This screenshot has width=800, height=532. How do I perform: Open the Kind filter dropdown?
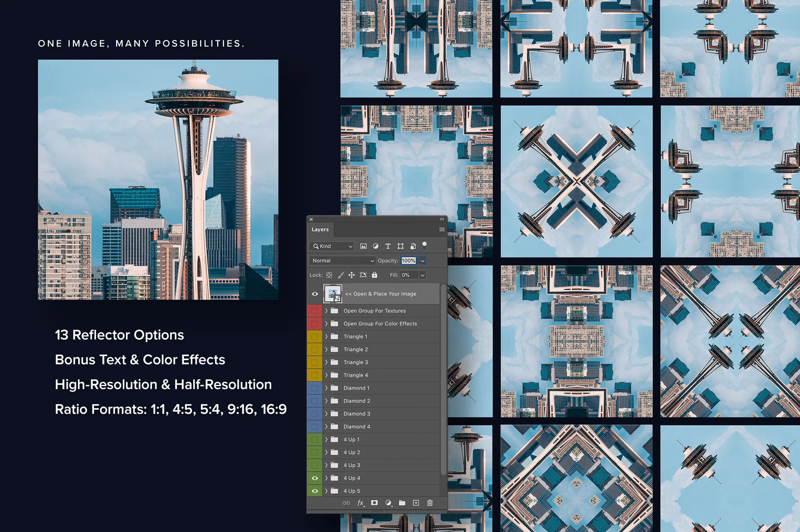click(331, 246)
